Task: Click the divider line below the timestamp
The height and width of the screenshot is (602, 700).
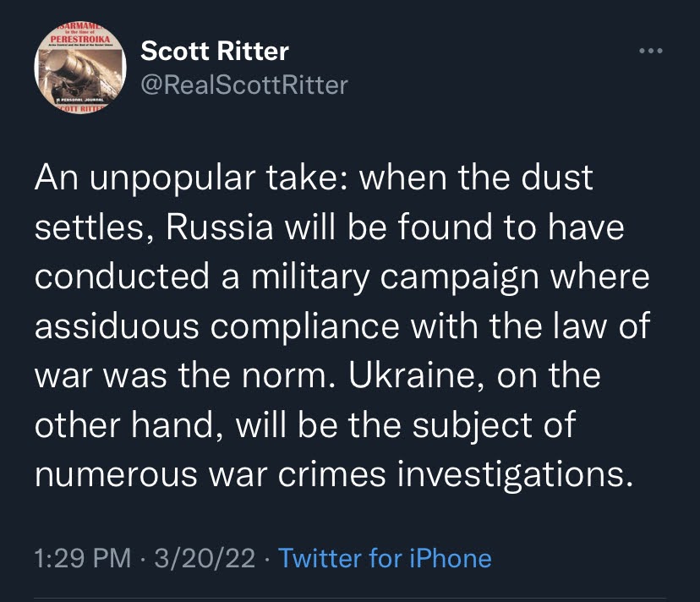Action: (350, 598)
